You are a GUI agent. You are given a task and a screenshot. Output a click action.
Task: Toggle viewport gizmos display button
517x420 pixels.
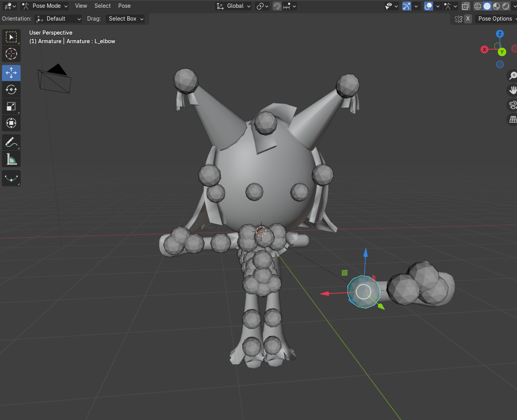point(407,6)
